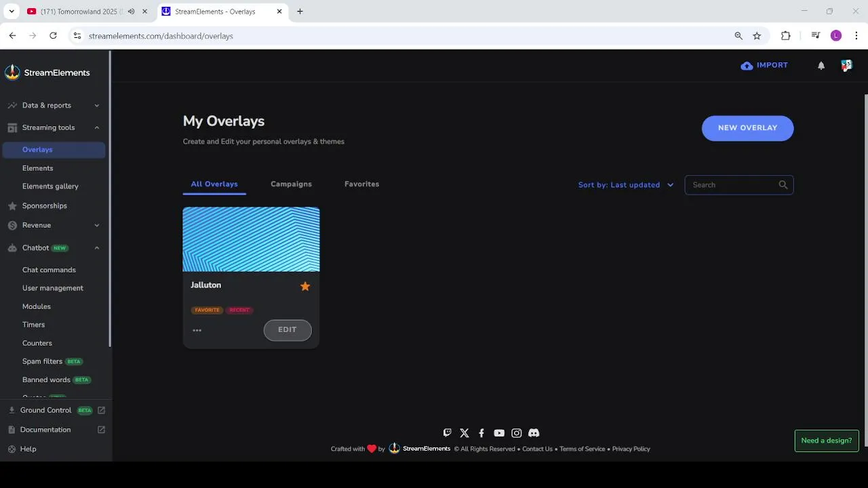
Task: Bookmark this page with star icon
Action: [x=757, y=35]
